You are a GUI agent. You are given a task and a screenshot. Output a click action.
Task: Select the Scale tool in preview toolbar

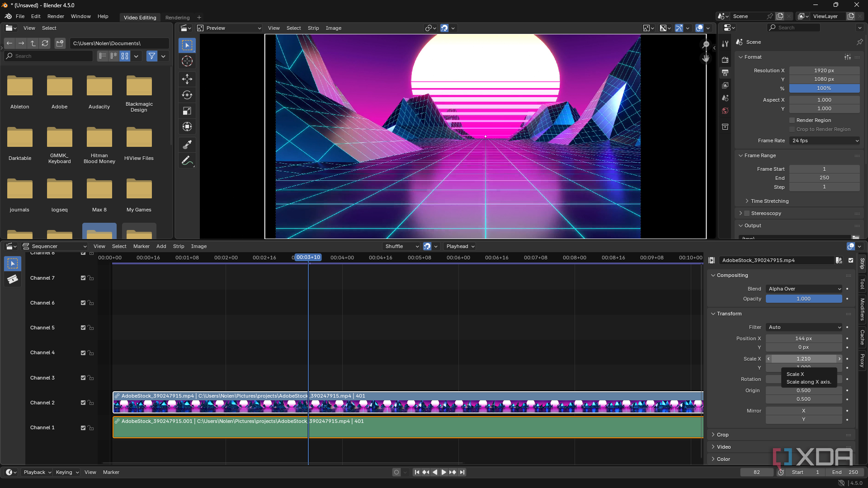click(x=187, y=111)
